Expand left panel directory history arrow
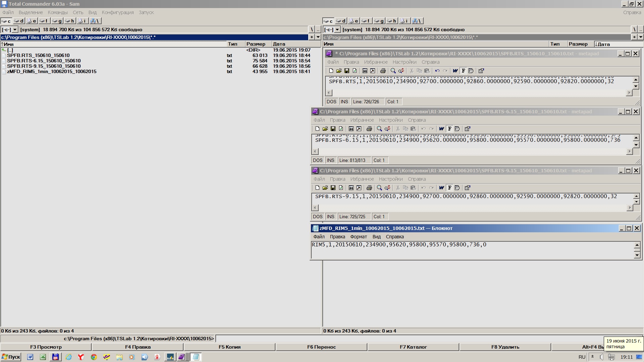 point(318,37)
